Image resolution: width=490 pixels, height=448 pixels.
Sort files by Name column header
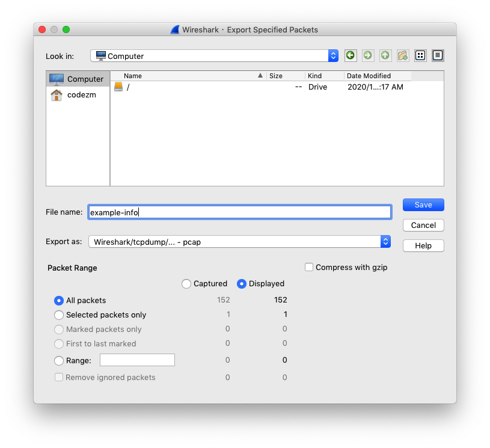(x=188, y=76)
